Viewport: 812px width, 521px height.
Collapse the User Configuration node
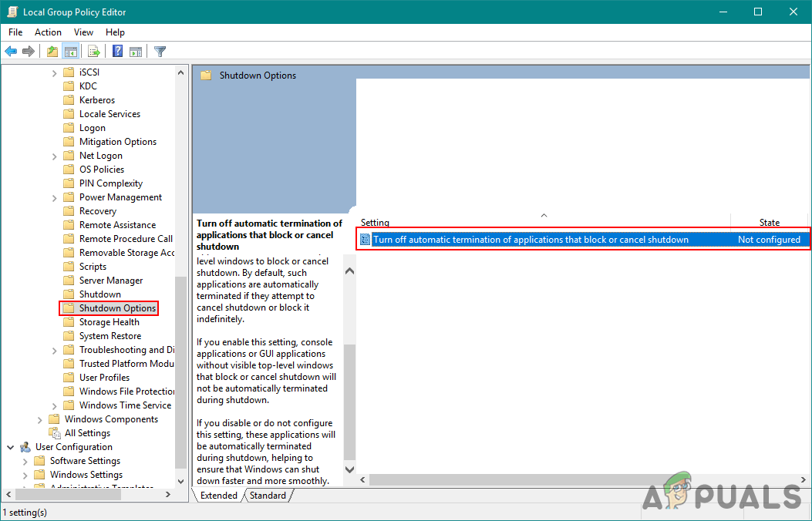pos(10,447)
